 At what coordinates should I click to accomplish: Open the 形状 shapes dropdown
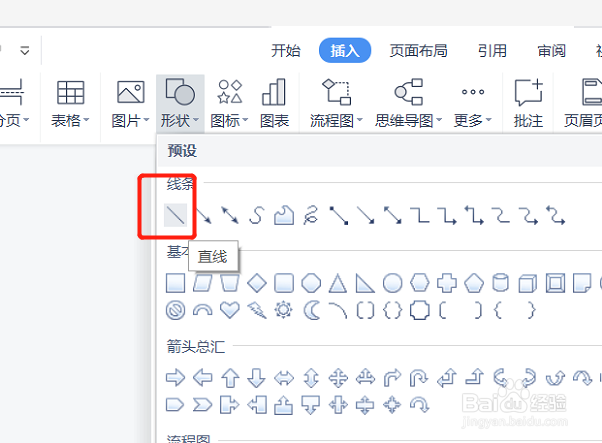pos(180,104)
